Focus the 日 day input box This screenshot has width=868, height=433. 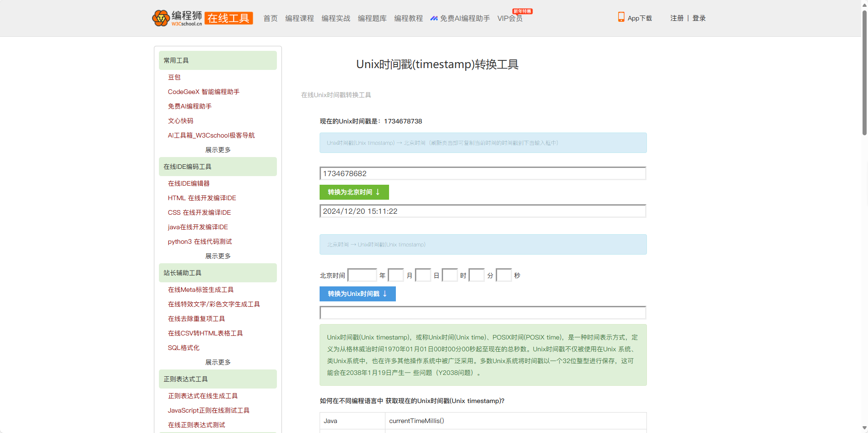pyautogui.click(x=423, y=275)
